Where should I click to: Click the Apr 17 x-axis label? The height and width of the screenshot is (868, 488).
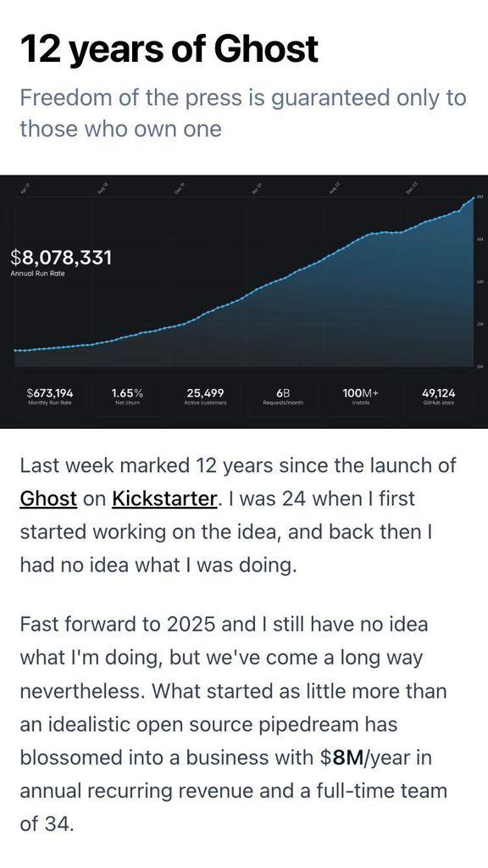click(x=25, y=191)
